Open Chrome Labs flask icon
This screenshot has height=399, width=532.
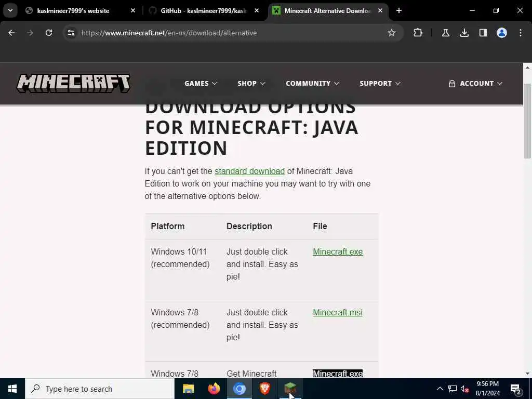pos(445,33)
